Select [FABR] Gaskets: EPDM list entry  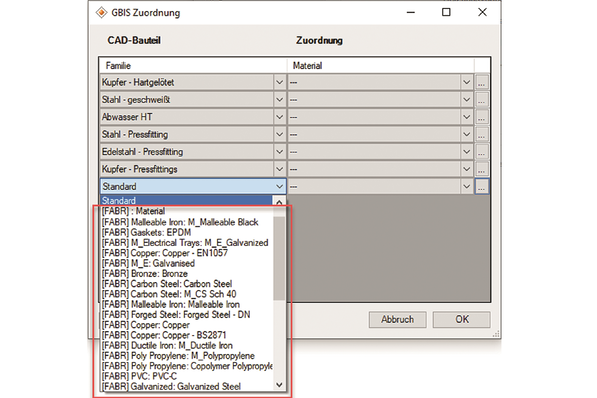pos(147,232)
